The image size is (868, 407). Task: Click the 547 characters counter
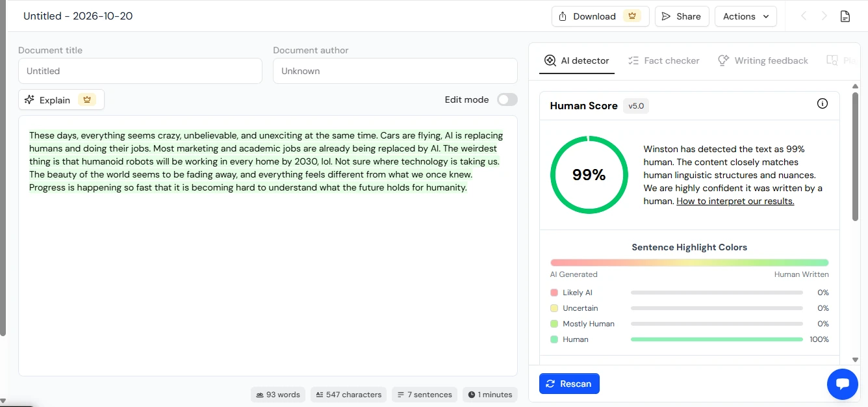[348, 395]
